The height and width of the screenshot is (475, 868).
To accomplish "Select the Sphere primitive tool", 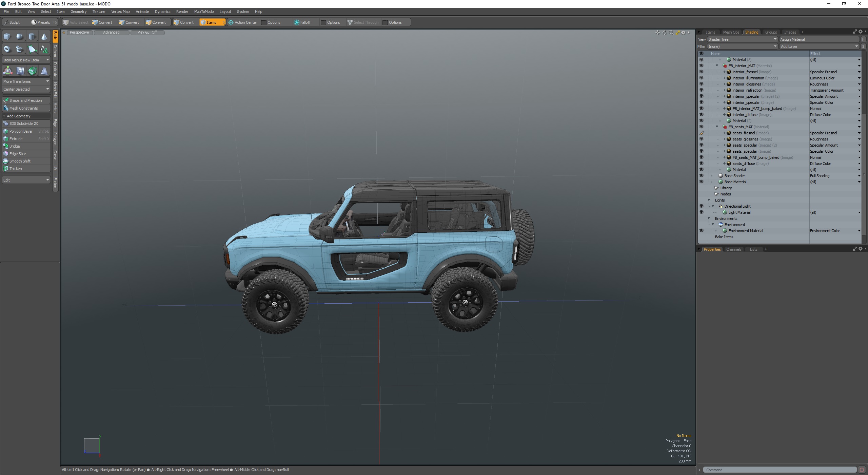I will pyautogui.click(x=20, y=37).
